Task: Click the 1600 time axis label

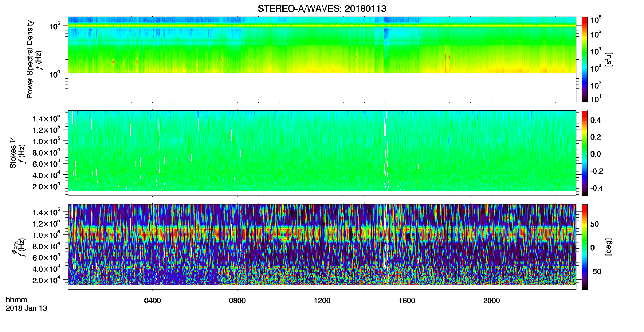Action: point(407,301)
